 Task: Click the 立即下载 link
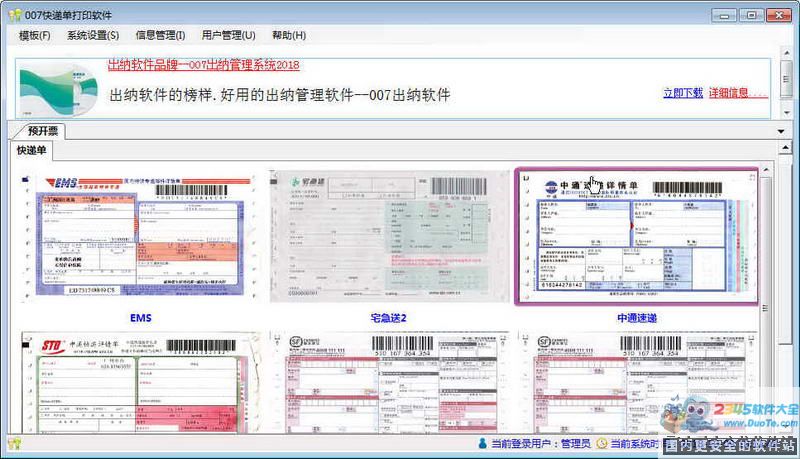click(x=683, y=93)
